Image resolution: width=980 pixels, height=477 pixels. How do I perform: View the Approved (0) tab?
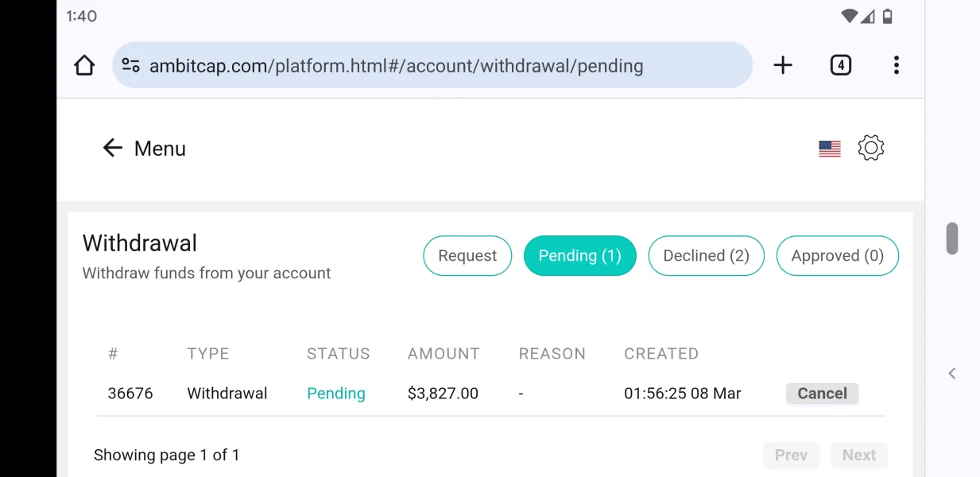pos(837,256)
